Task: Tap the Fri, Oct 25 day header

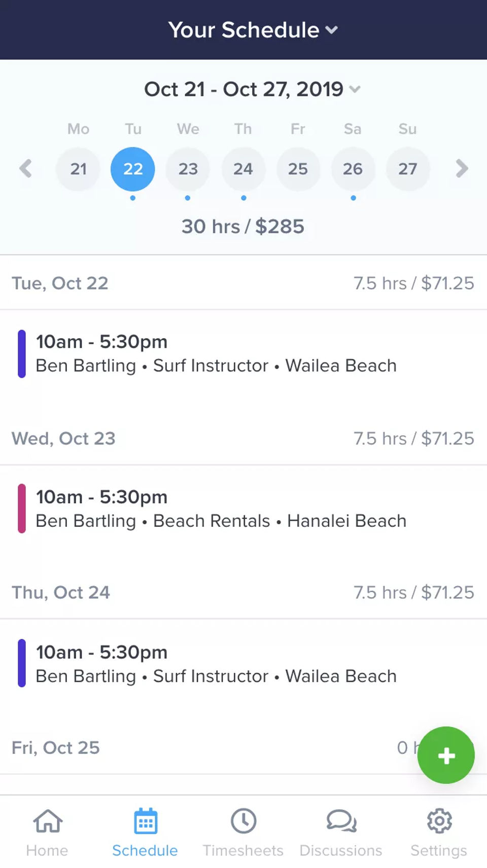Action: pos(56,748)
